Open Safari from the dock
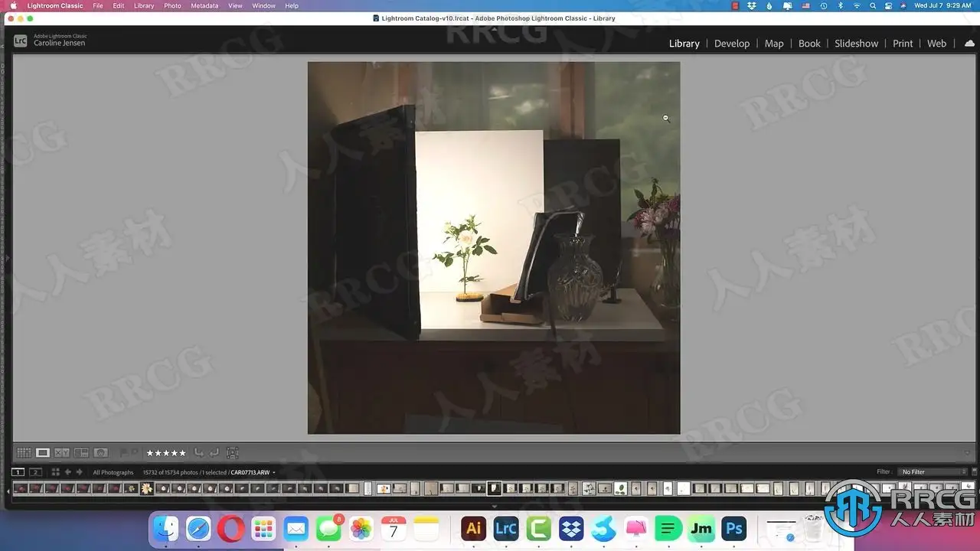 click(x=198, y=528)
